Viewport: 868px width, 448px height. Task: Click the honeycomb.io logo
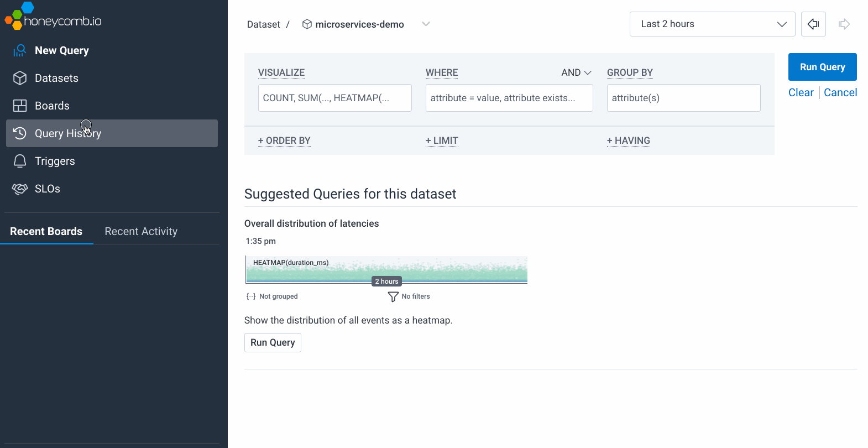(53, 16)
